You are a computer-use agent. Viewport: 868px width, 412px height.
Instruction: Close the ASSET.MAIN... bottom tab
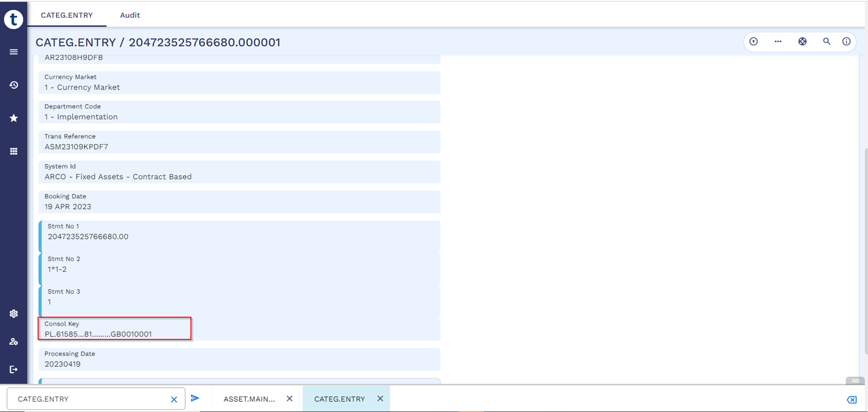point(289,399)
